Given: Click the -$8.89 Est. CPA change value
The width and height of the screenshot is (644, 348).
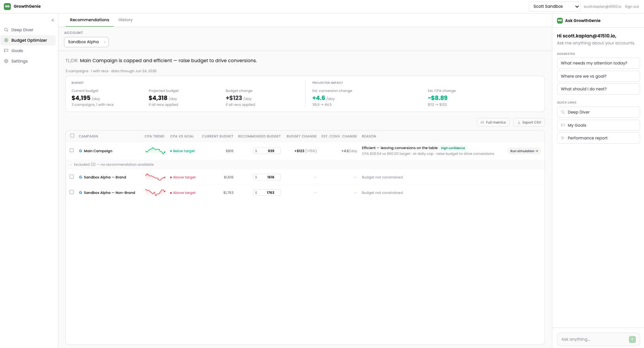Looking at the screenshot, I should pyautogui.click(x=437, y=98).
